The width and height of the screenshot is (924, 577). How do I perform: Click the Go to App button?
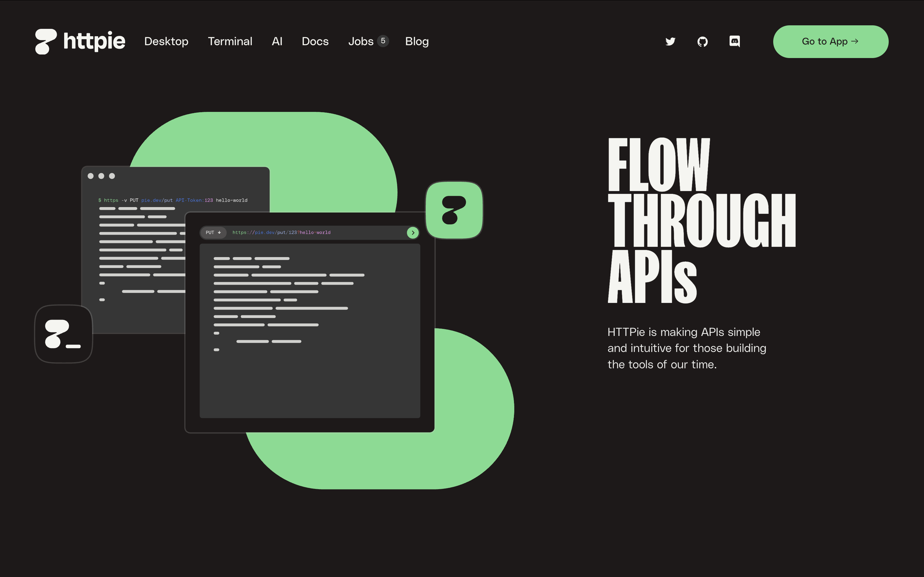(x=830, y=41)
